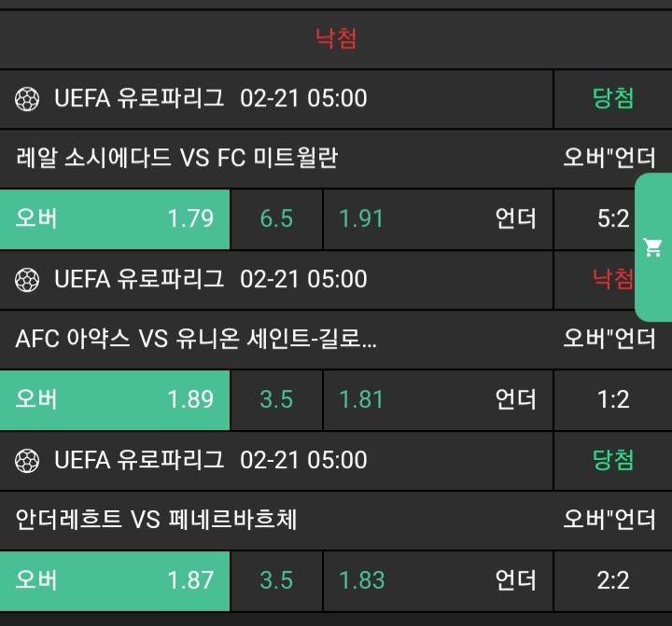The width and height of the screenshot is (672, 626).
Task: Click the 6.5 line value
Action: click(276, 219)
